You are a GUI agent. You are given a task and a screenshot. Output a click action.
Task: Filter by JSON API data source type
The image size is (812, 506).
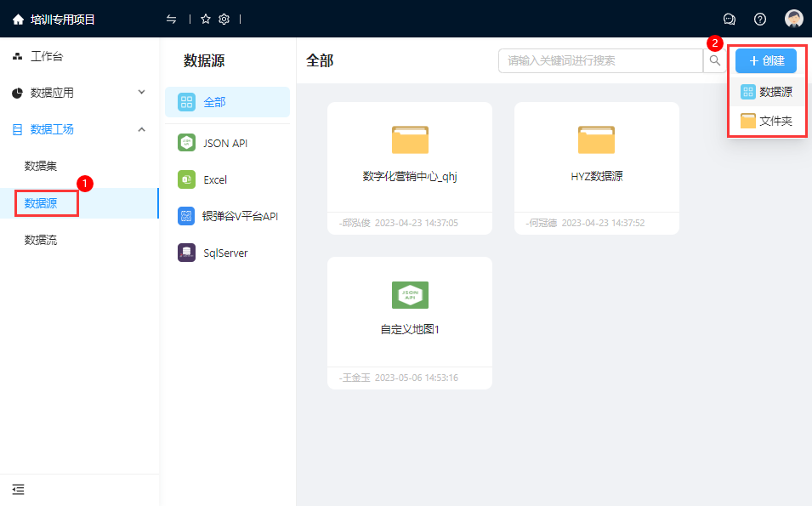pyautogui.click(x=225, y=143)
